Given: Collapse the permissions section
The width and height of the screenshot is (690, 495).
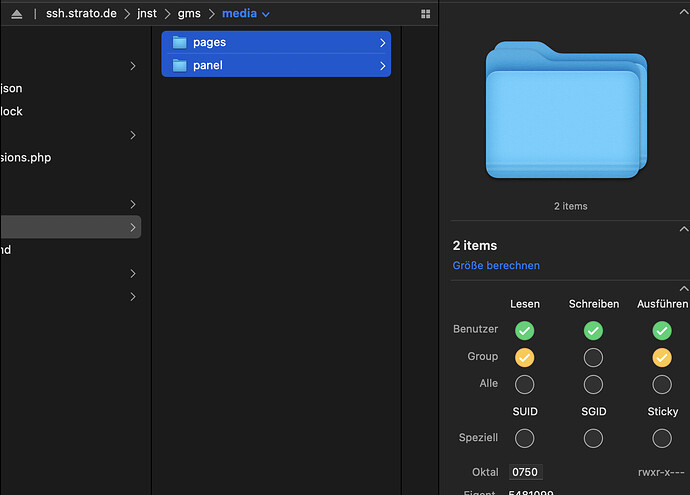Looking at the screenshot, I should click(684, 289).
